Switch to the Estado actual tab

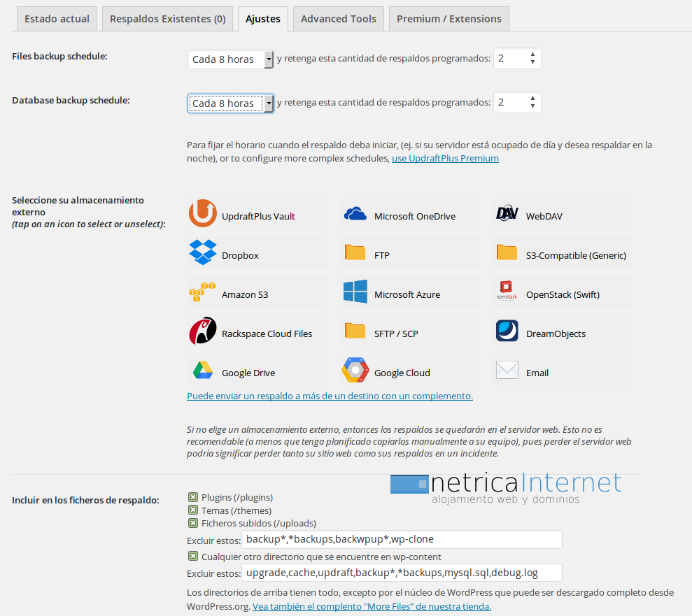pos(57,19)
